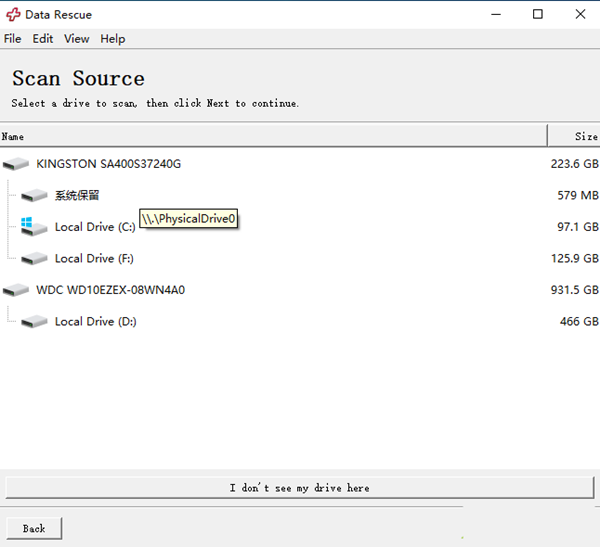Screen dimensions: 600x547
Task: Select Local Drive (C:) partition
Action: pos(95,227)
